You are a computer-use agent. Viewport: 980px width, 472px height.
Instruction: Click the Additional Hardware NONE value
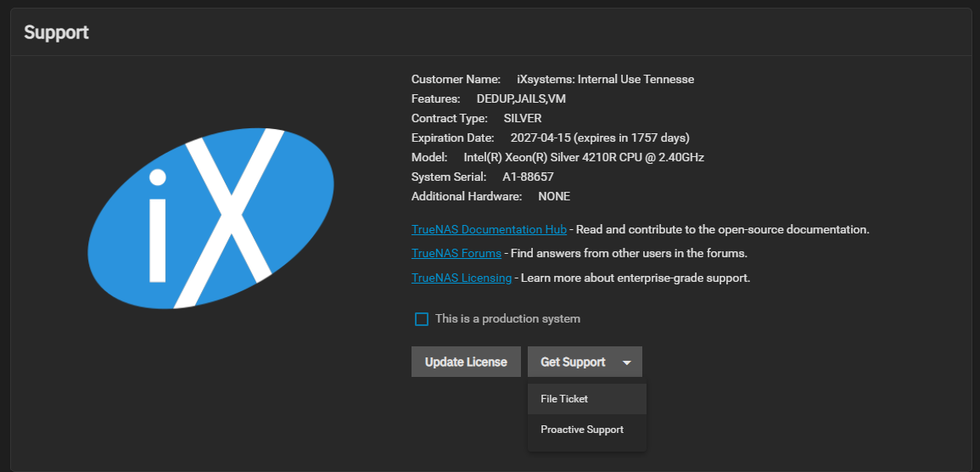tap(554, 196)
